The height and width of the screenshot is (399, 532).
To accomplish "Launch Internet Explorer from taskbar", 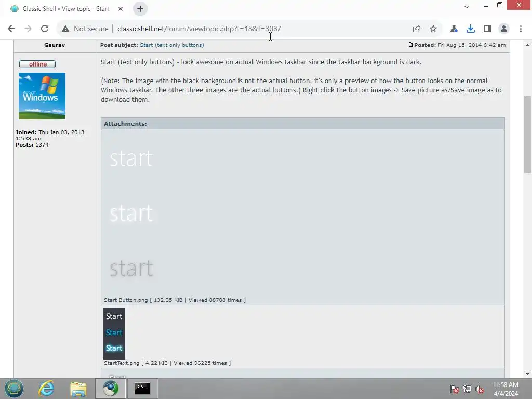I will click(46, 389).
